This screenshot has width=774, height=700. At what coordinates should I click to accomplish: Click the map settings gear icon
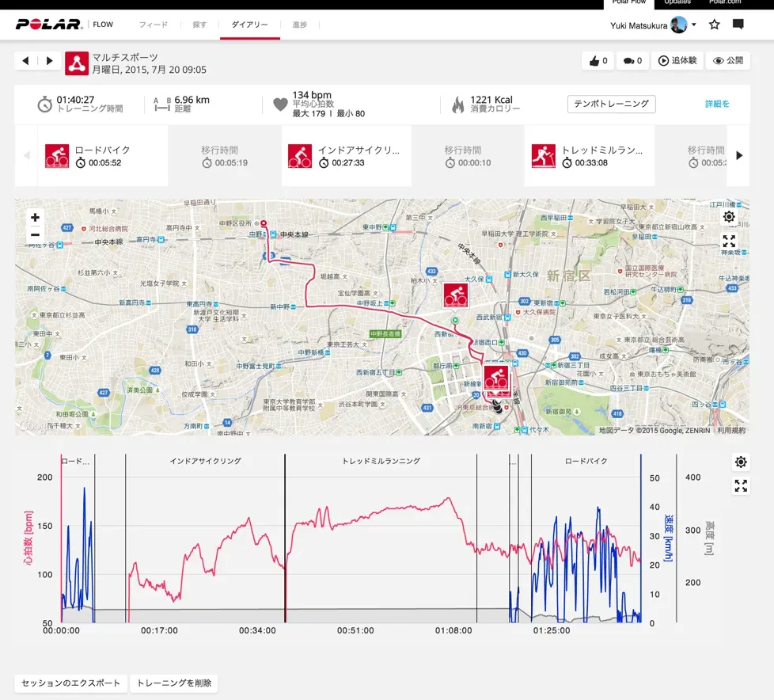[729, 217]
